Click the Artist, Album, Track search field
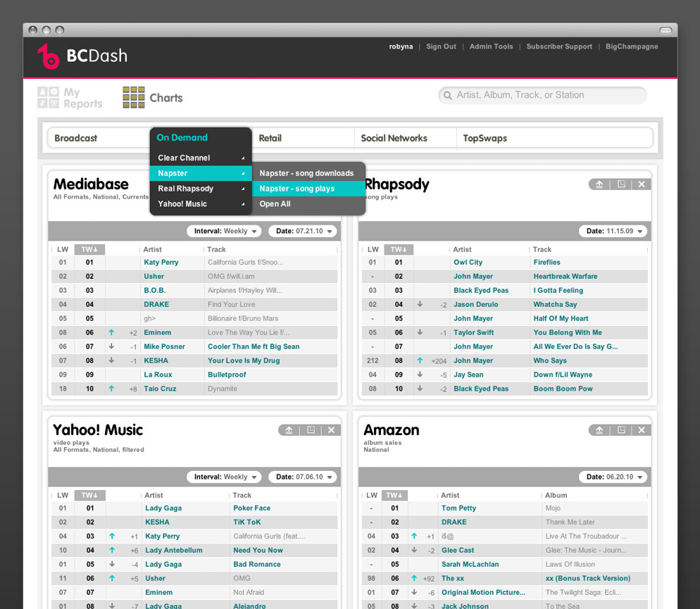This screenshot has height=609, width=700. [x=543, y=95]
